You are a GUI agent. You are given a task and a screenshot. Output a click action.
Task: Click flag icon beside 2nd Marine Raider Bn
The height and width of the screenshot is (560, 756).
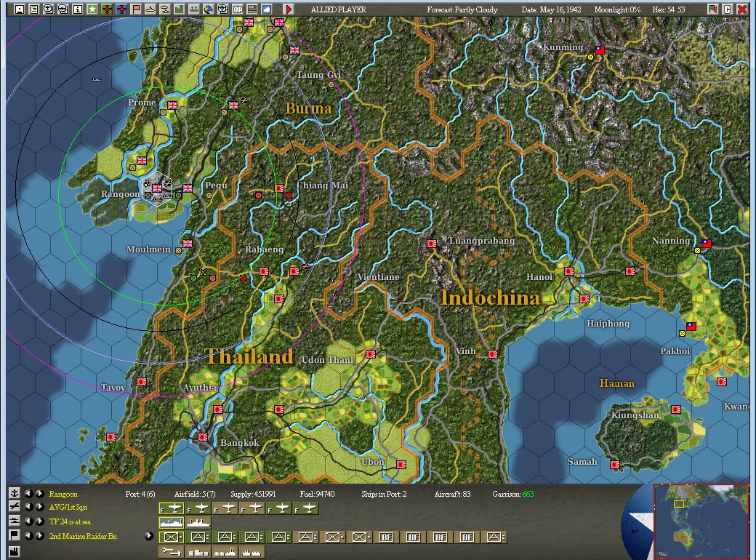pos(15,535)
